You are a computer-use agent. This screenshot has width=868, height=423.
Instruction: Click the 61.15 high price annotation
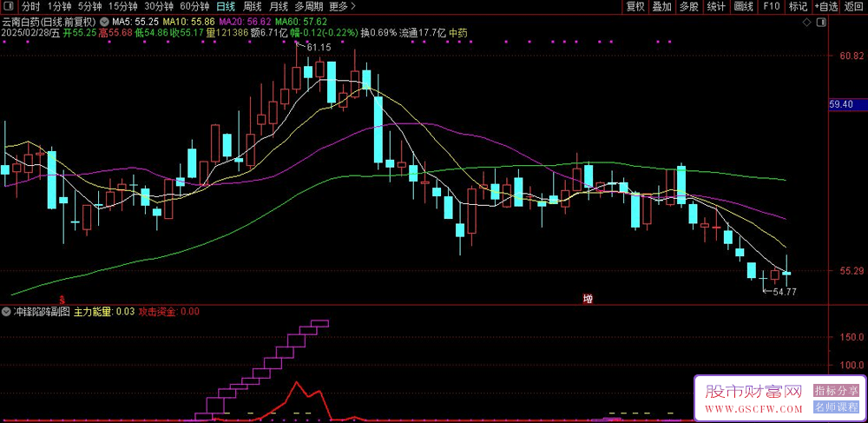(319, 48)
